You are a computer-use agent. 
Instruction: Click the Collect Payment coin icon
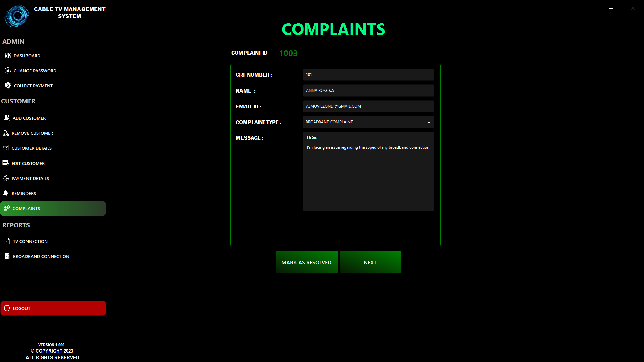click(x=8, y=85)
